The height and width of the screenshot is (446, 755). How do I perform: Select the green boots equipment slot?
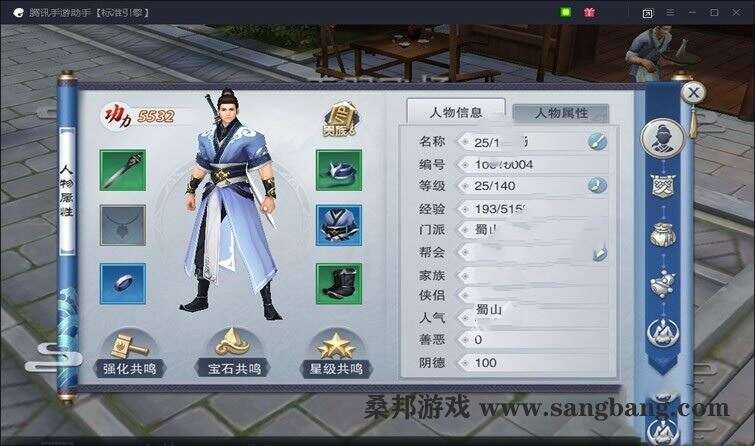339,284
